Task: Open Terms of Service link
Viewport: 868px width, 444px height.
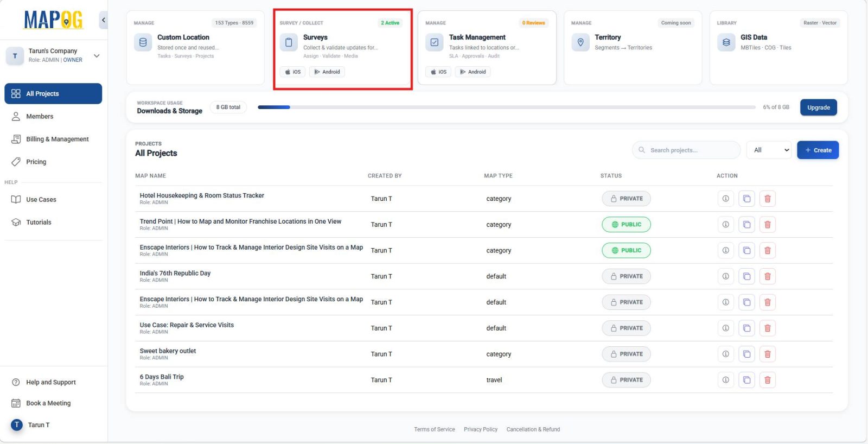Action: pos(435,429)
